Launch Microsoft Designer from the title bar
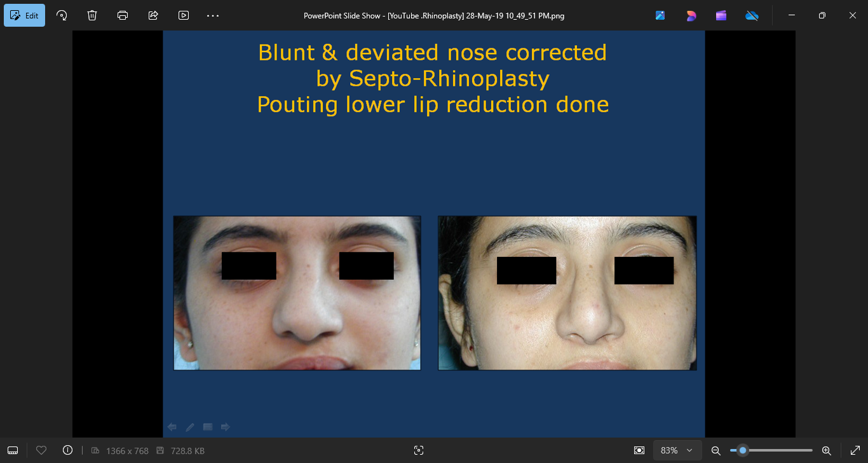Viewport: 868px width, 463px height. tap(691, 15)
